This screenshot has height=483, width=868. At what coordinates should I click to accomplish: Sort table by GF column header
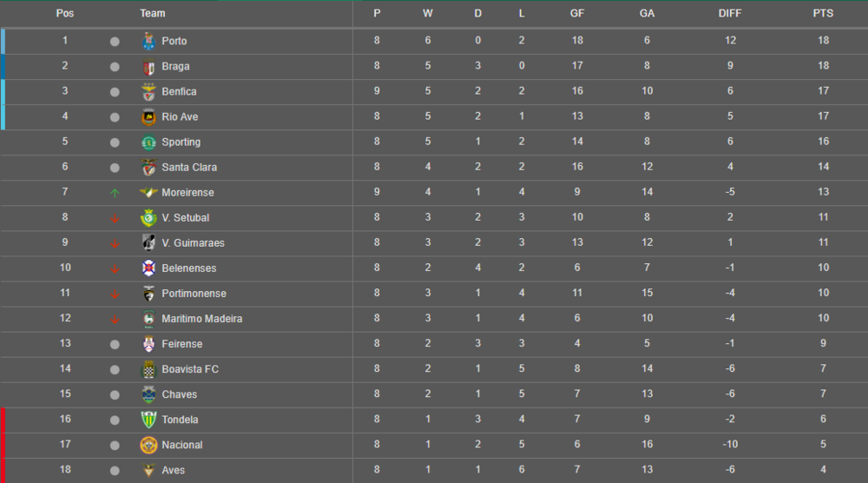[x=577, y=13]
